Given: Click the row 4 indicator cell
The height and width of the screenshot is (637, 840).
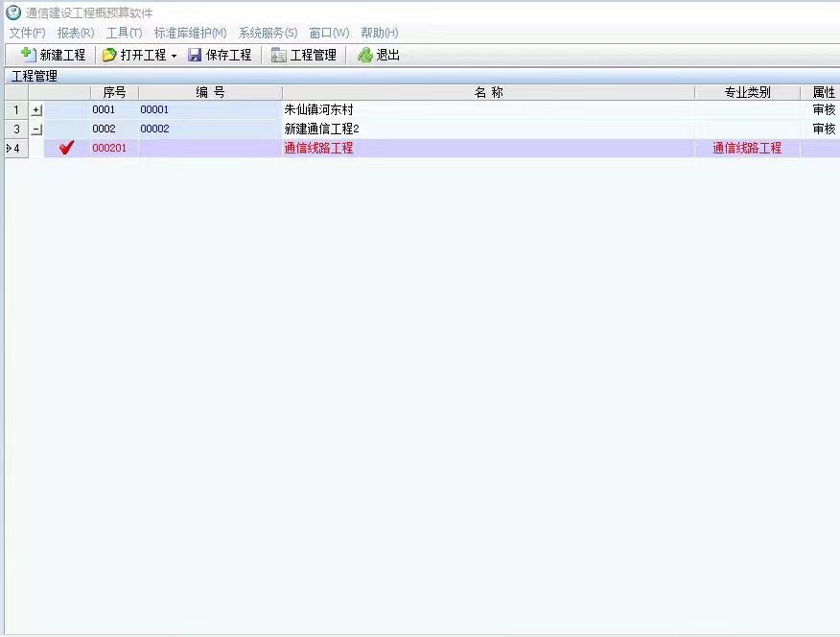Looking at the screenshot, I should (x=15, y=148).
